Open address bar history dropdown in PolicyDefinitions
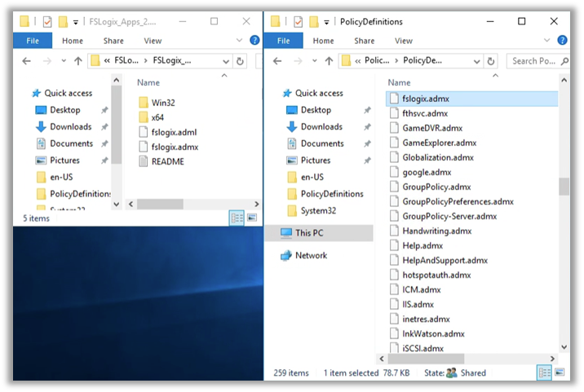 click(475, 60)
